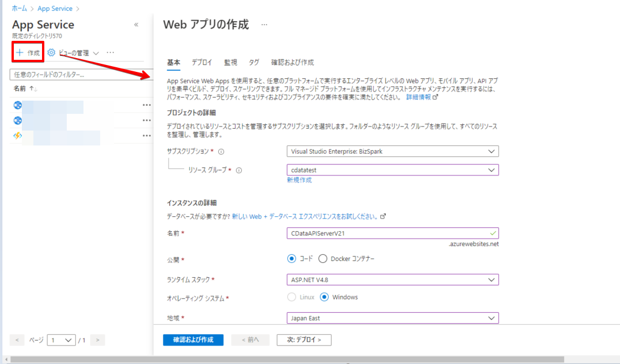
Task: Click the globe icon of the first App Service
Action: pos(17,105)
